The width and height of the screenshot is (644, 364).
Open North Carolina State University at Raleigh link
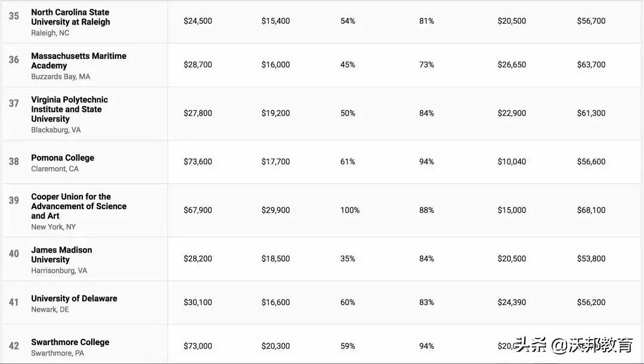70,17
